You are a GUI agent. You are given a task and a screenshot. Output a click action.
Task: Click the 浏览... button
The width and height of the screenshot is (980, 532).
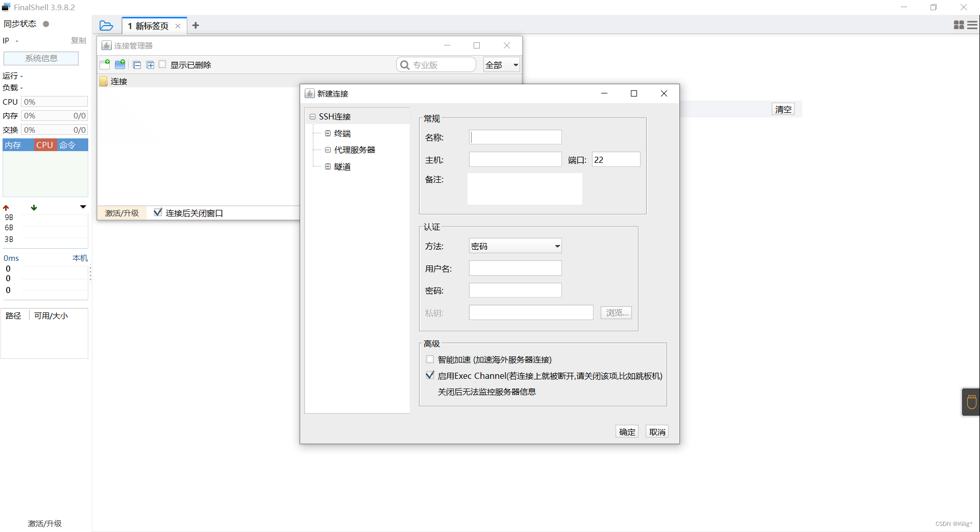click(617, 312)
